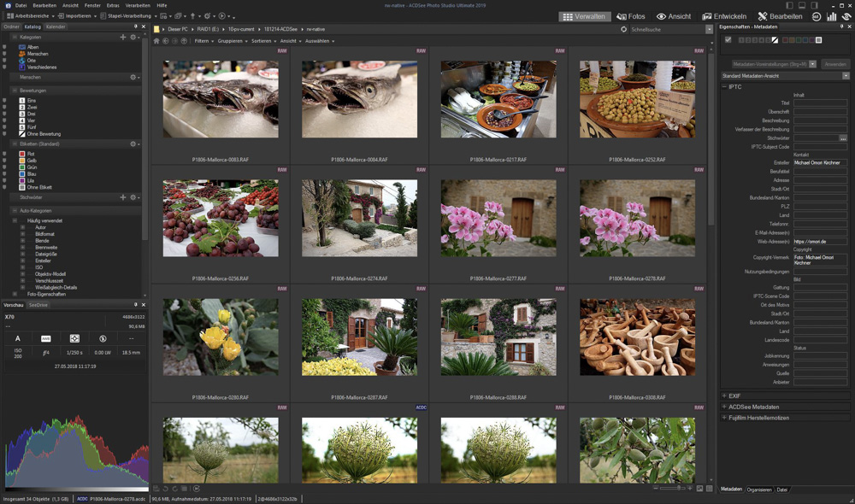Open the round 365 icon beside the Bearbeiten mode

click(x=817, y=16)
